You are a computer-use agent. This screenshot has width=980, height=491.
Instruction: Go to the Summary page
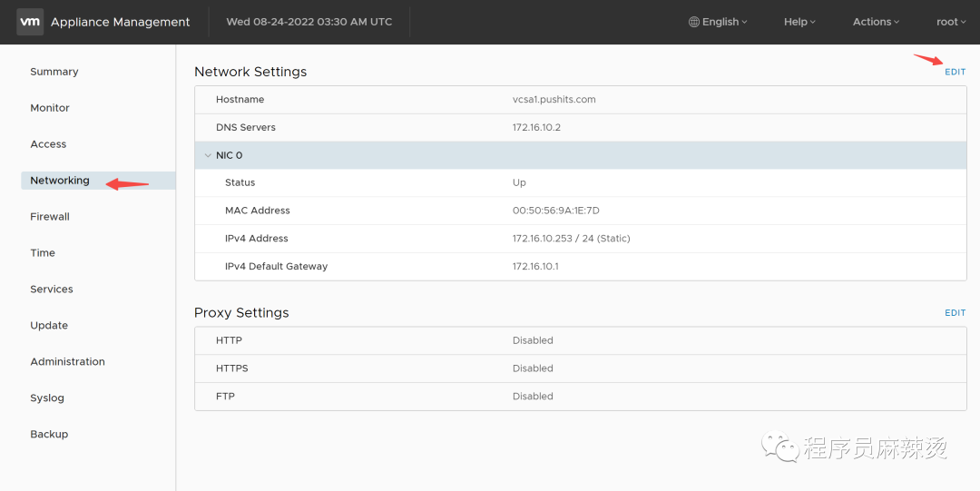click(54, 72)
